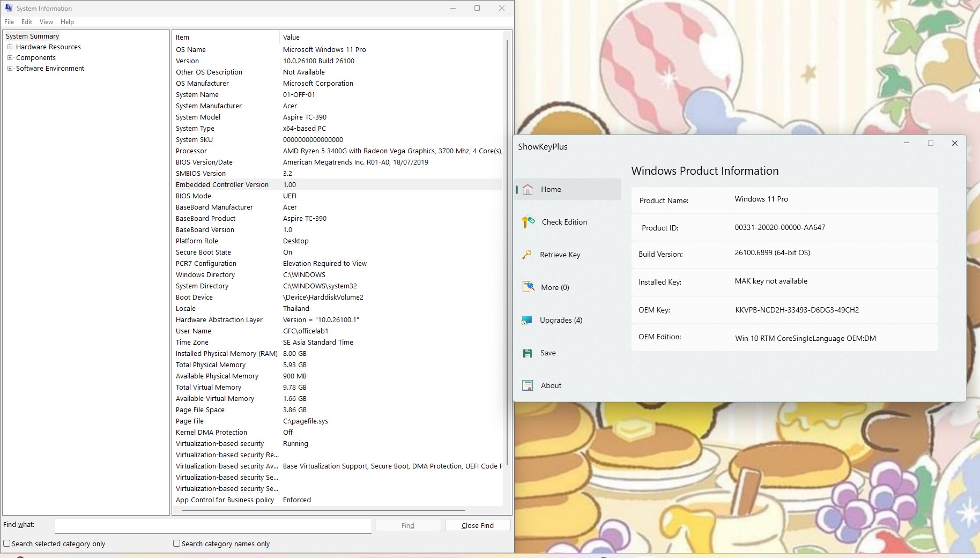Click the More (0) magnifier icon
Image resolution: width=980 pixels, height=558 pixels.
click(x=528, y=287)
